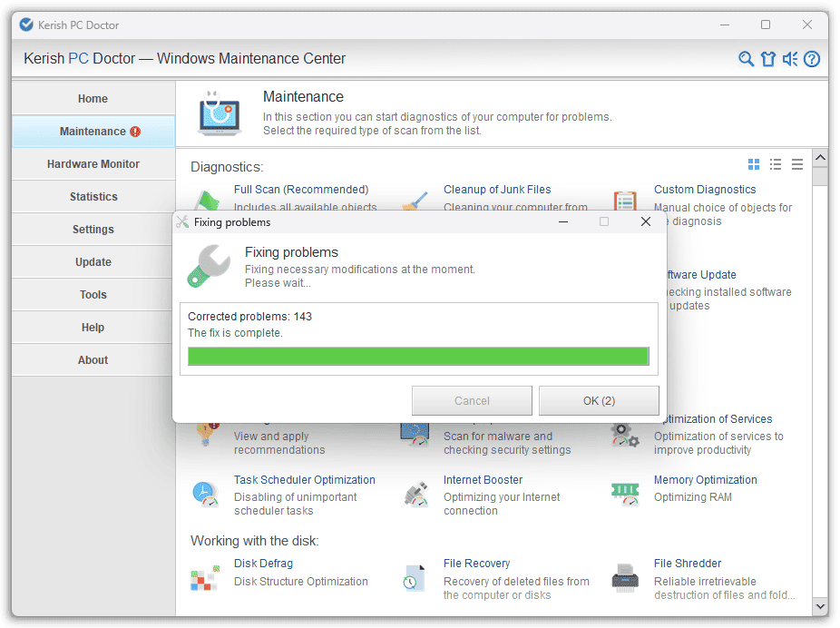The height and width of the screenshot is (628, 840).
Task: Open Disk Defrag link
Action: coord(264,564)
